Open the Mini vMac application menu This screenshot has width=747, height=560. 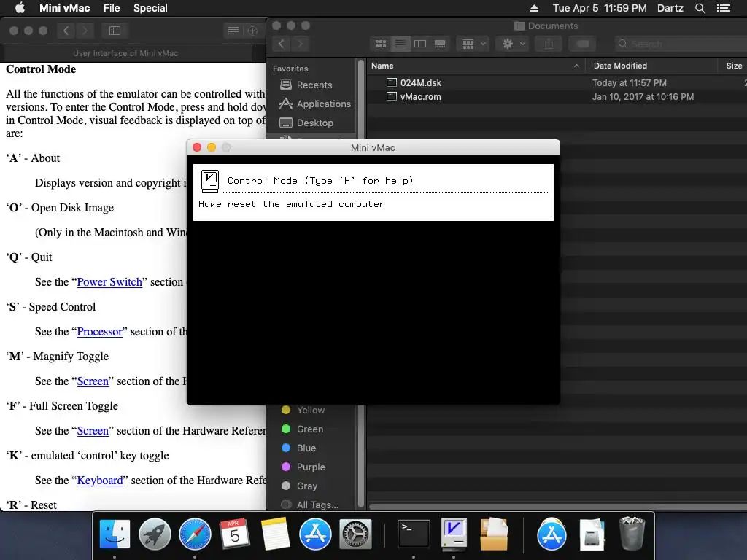pos(64,8)
